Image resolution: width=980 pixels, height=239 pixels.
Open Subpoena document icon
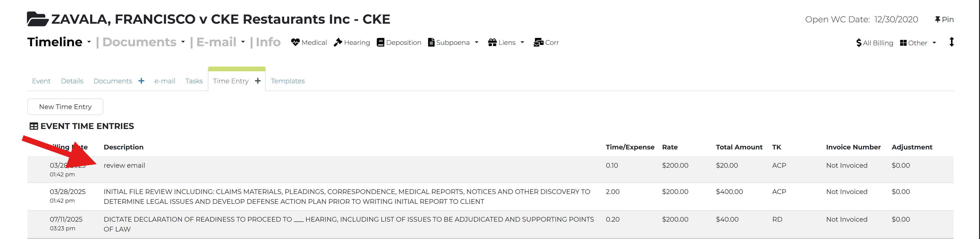pos(431,42)
